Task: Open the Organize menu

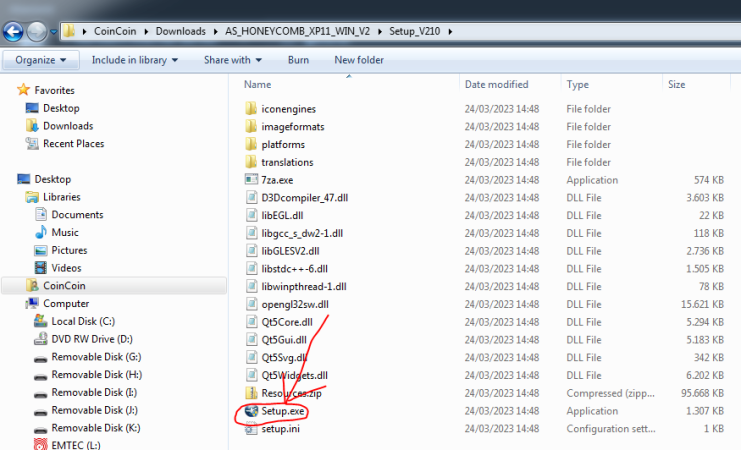Action: [x=41, y=60]
